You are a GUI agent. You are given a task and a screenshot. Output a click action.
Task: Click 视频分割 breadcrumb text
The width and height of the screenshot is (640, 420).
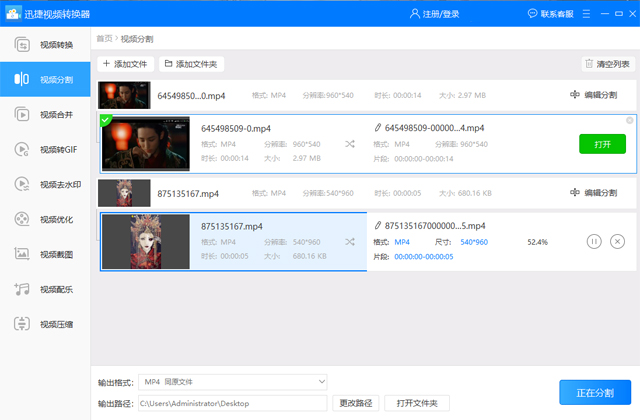(x=137, y=39)
